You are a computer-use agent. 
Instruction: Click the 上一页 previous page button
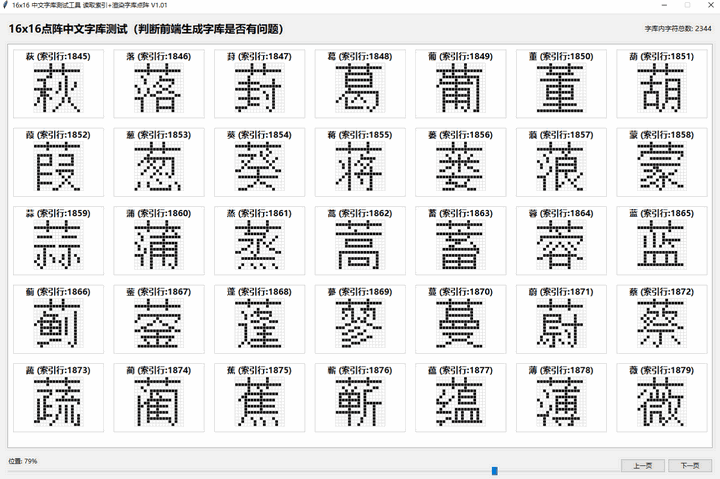tap(643, 465)
